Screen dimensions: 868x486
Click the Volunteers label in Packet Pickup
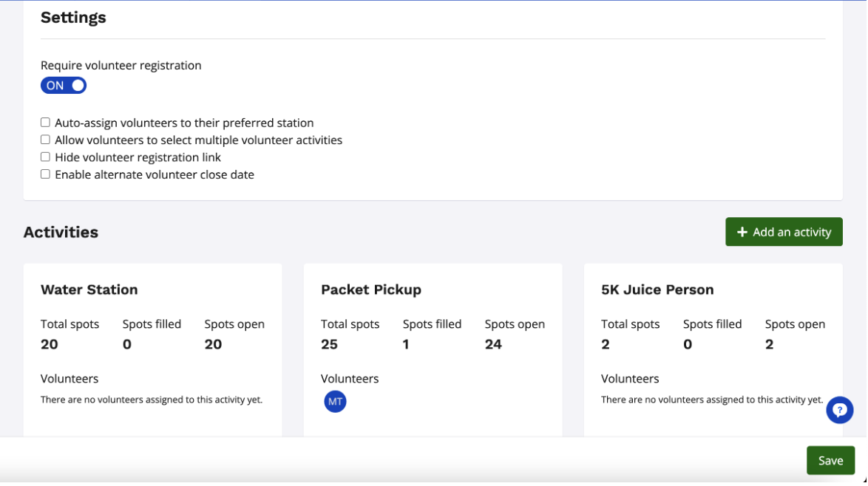pyautogui.click(x=349, y=379)
